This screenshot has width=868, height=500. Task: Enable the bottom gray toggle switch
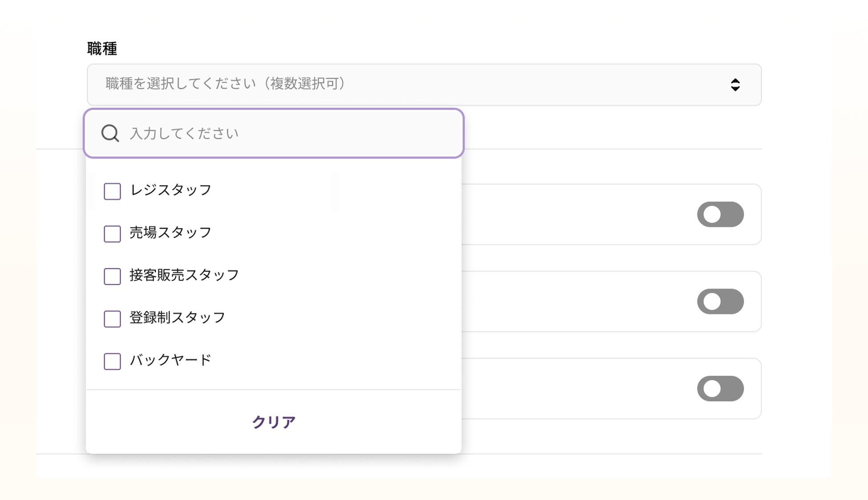tap(720, 389)
